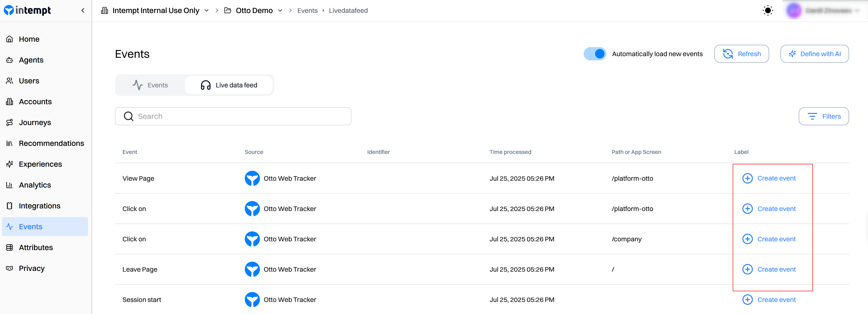
Task: Click the Intempt logo icon
Action: 9,10
